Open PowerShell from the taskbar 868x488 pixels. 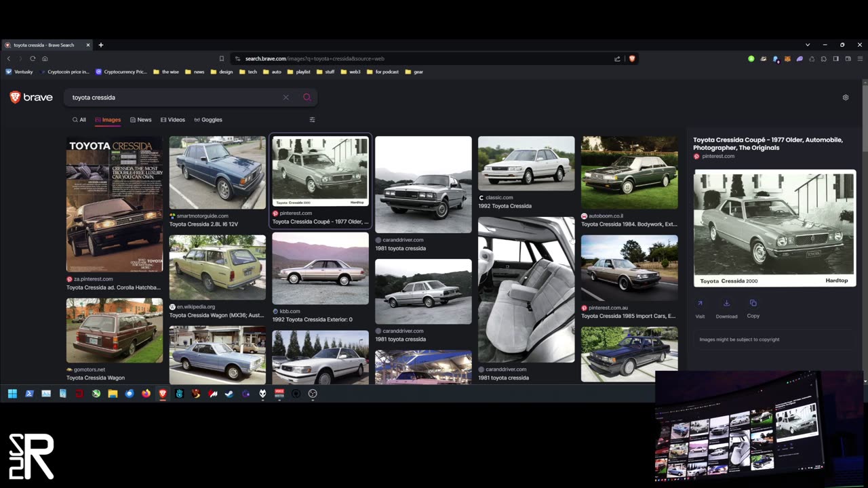[29, 393]
